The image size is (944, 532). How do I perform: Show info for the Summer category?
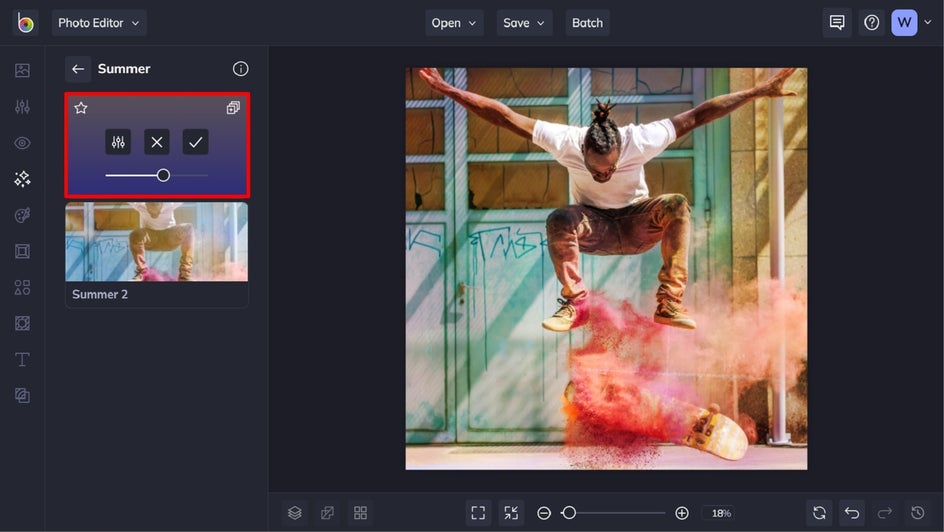[x=240, y=69]
